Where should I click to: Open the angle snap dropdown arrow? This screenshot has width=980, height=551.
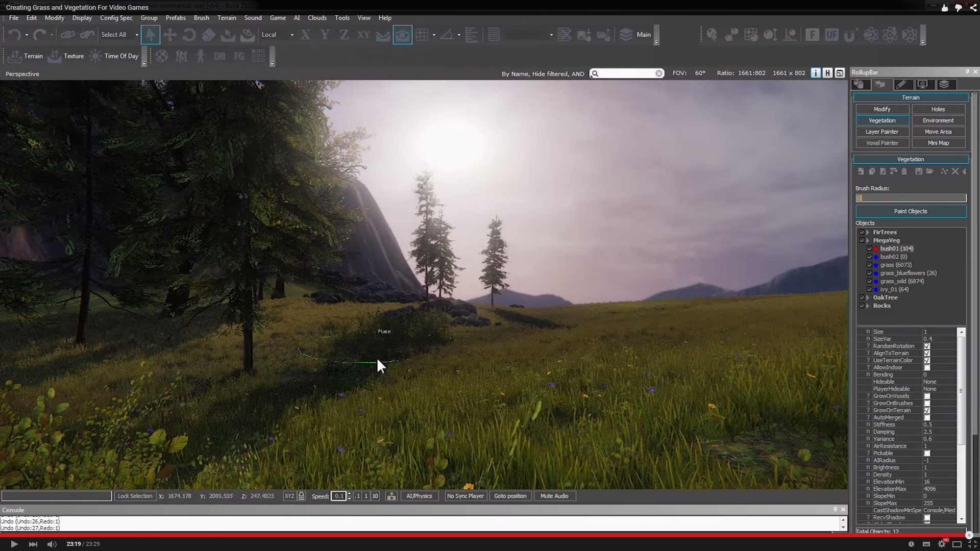459,35
